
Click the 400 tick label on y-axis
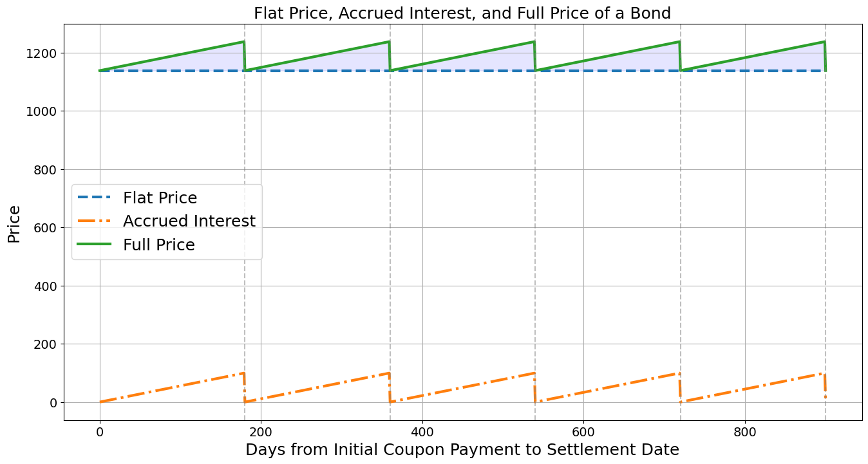[x=46, y=286]
